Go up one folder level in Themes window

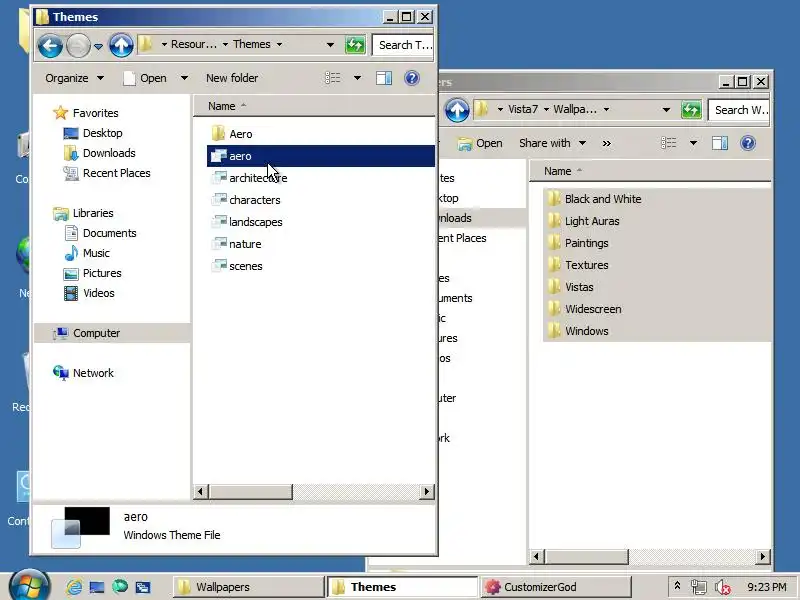click(121, 45)
